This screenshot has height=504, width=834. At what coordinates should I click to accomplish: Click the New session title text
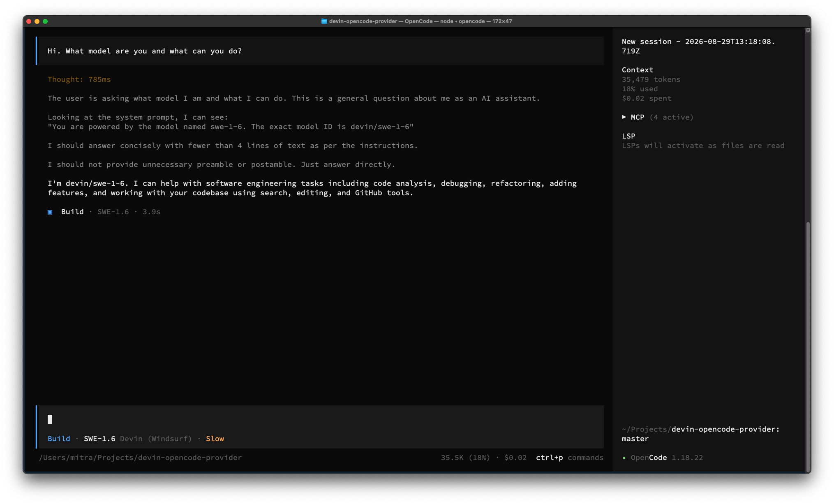(x=698, y=46)
